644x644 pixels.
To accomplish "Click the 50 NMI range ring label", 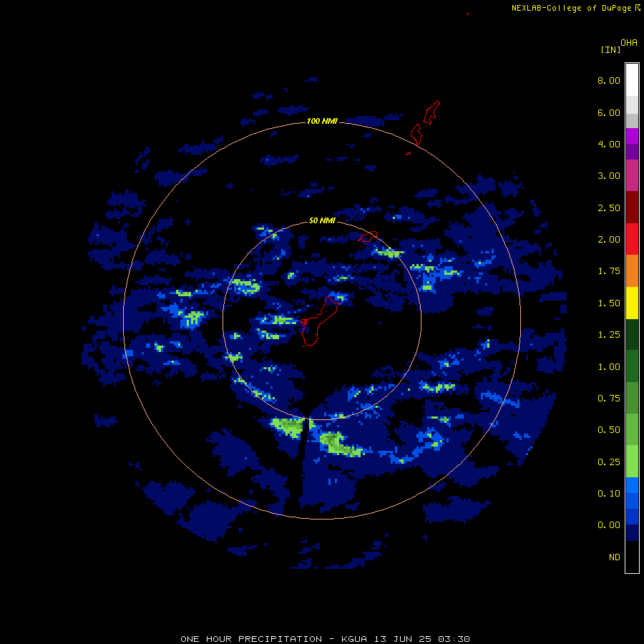I will tap(322, 220).
